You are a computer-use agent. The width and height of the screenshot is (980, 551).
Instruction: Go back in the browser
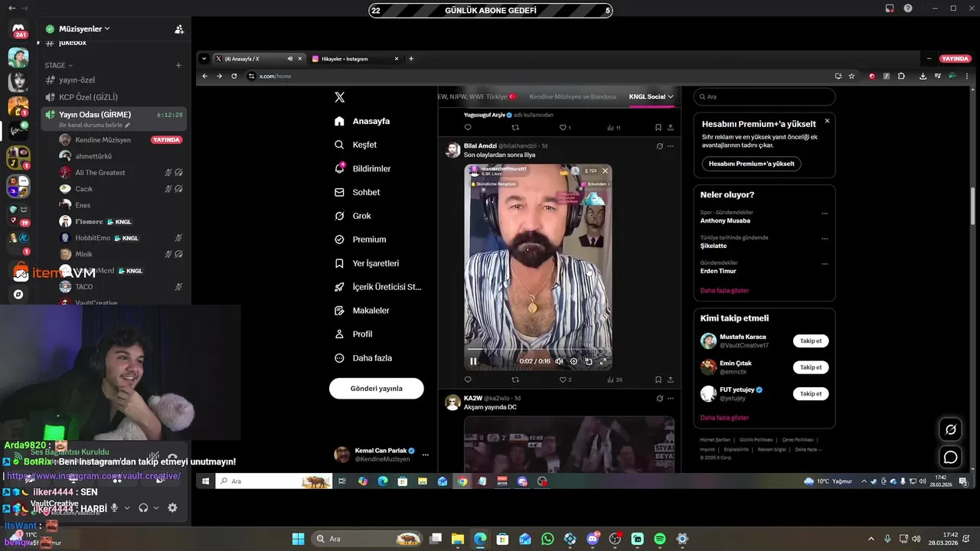click(x=204, y=76)
